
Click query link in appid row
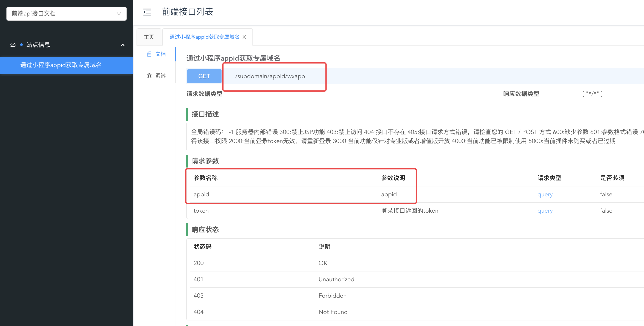click(x=545, y=194)
